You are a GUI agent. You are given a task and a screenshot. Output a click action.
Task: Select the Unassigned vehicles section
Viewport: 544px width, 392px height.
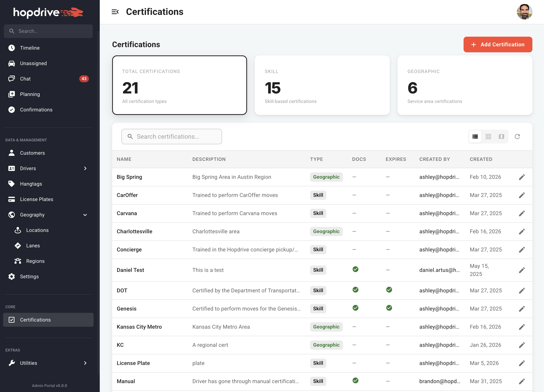pos(33,63)
